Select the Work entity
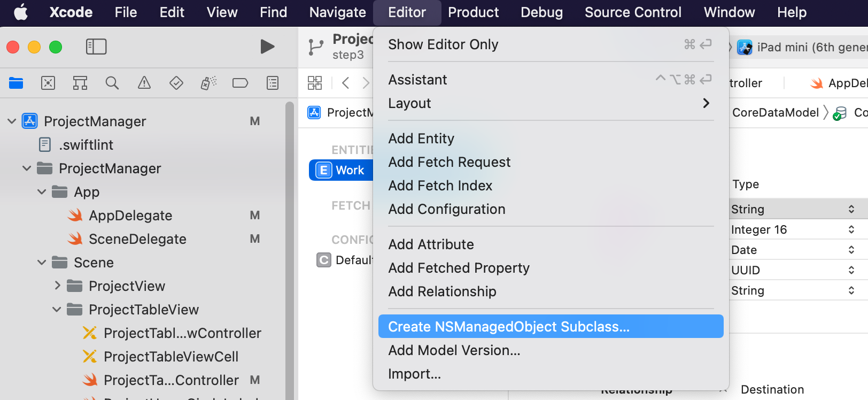Viewport: 868px width, 400px height. pyautogui.click(x=340, y=170)
